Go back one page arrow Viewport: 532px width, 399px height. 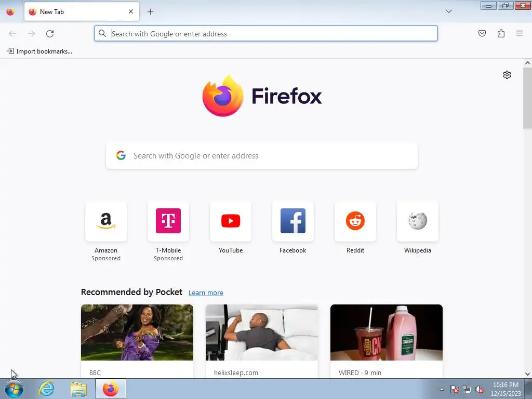click(x=12, y=33)
